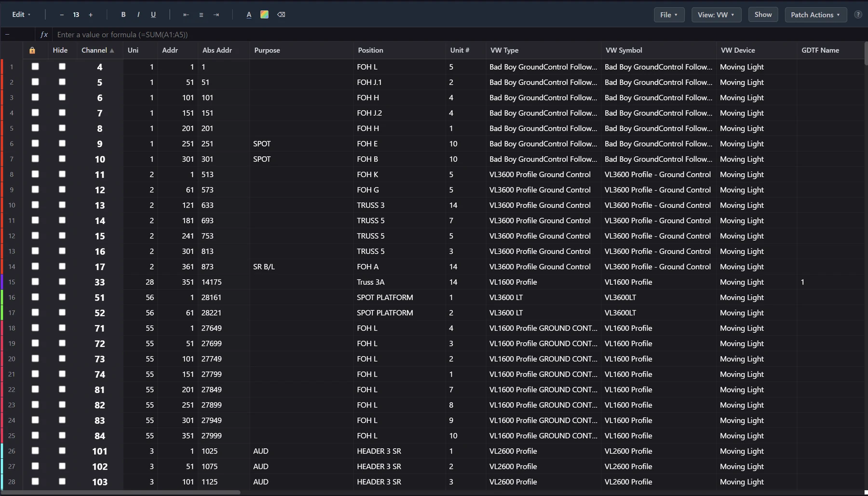Image resolution: width=868 pixels, height=496 pixels.
Task: Open the Edit dropdown menu
Action: coord(21,14)
